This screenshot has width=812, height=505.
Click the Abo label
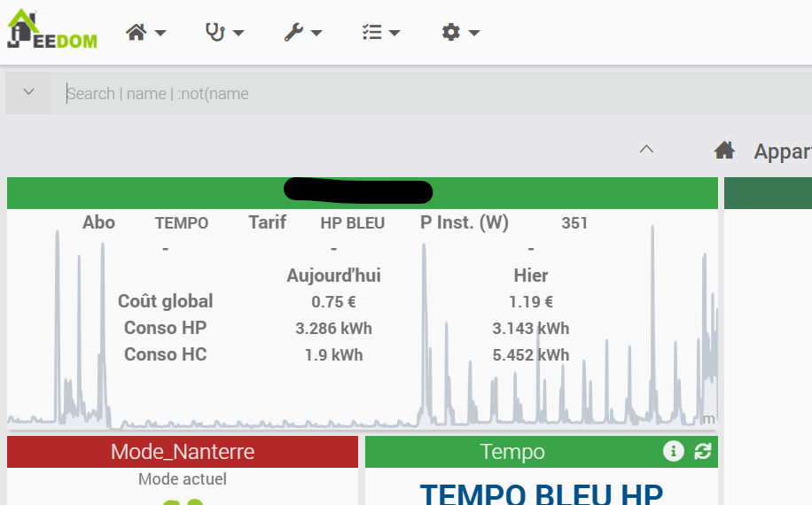pos(98,222)
